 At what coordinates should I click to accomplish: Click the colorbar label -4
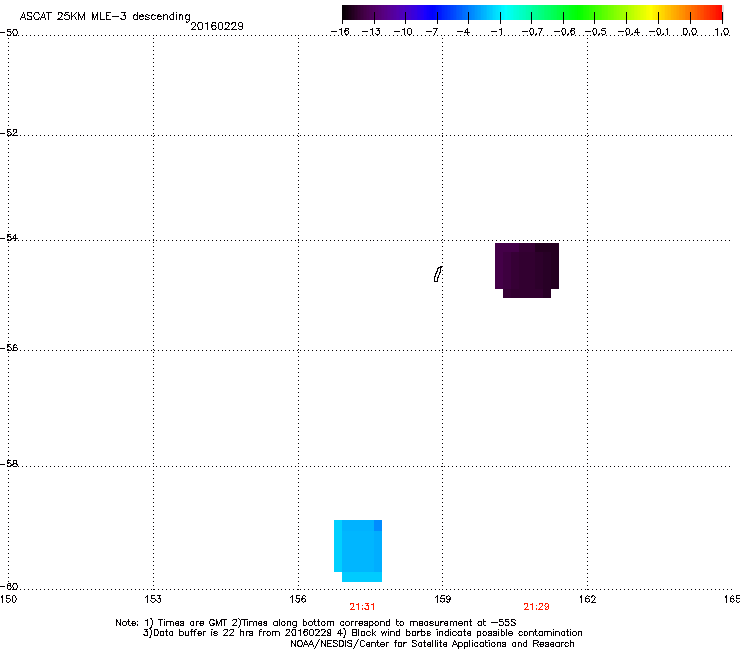[x=463, y=32]
